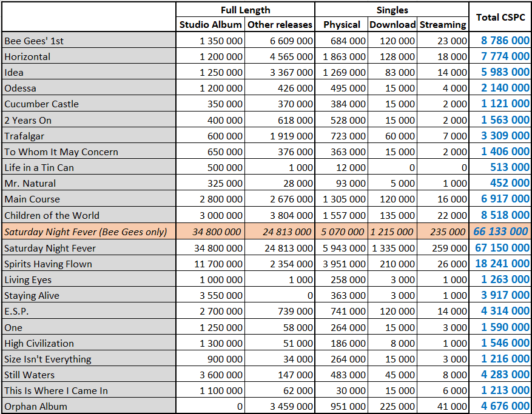Click the '2 Years On' album cell
The image size is (532, 414).
pyautogui.click(x=89, y=119)
